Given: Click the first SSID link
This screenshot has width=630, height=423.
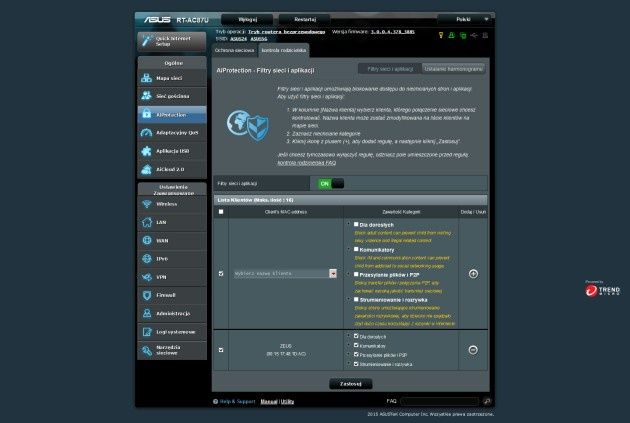Looking at the screenshot, I should (x=238, y=39).
